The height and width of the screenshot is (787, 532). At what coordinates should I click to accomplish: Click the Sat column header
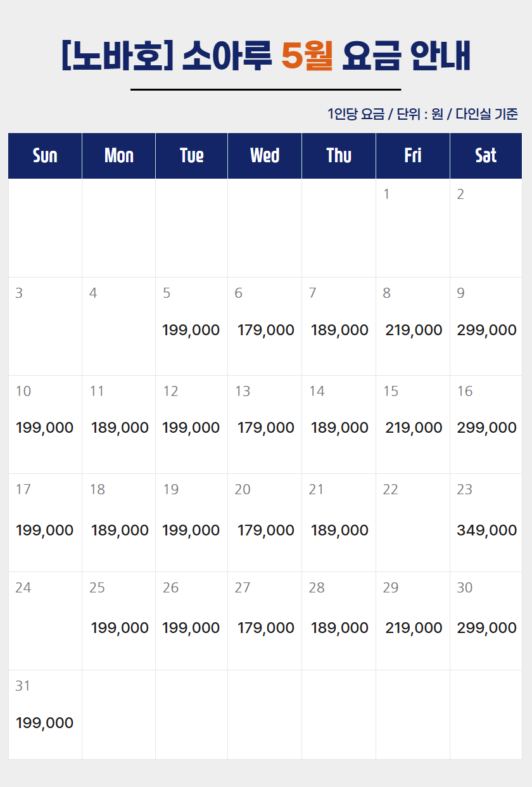pyautogui.click(x=486, y=156)
